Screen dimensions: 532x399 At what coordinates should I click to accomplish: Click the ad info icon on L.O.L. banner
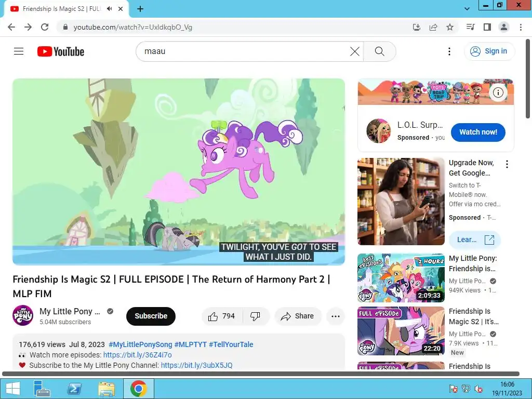coord(498,92)
